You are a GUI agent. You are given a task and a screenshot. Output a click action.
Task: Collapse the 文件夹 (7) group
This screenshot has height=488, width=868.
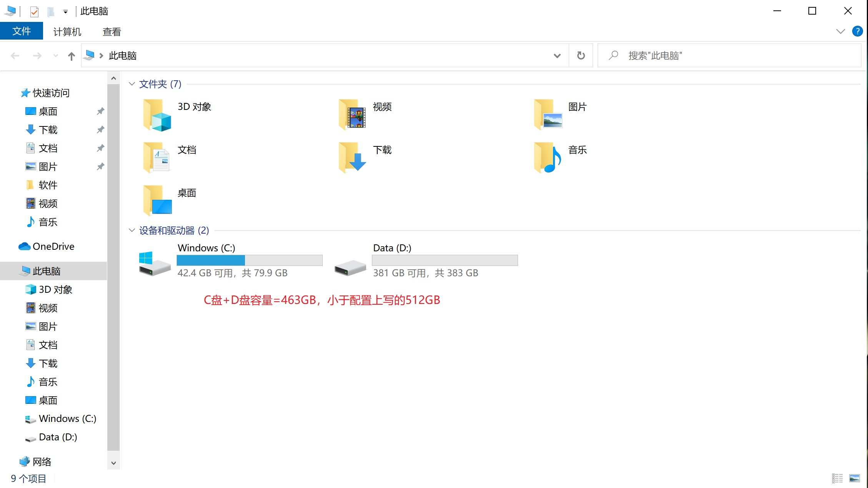pos(132,84)
